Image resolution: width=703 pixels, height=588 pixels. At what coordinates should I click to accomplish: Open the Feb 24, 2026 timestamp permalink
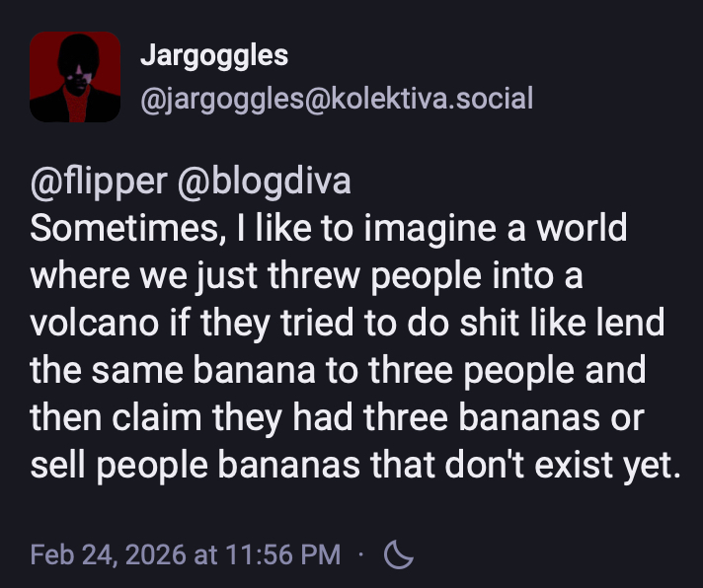pyautogui.click(x=186, y=555)
